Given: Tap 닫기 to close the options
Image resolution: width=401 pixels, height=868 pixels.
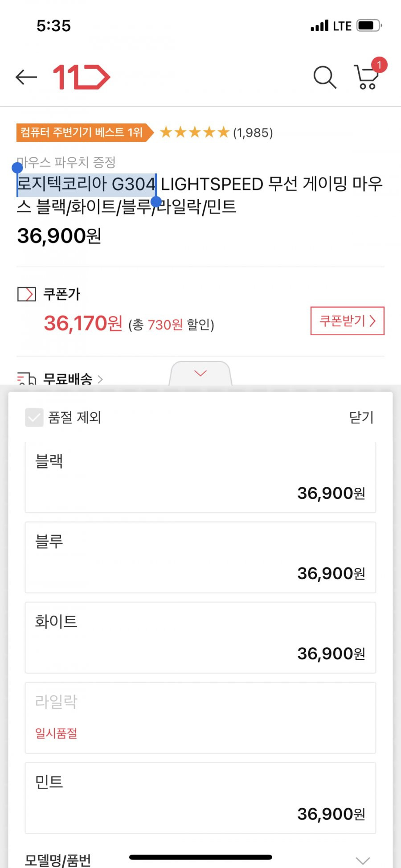Looking at the screenshot, I should pos(361,417).
